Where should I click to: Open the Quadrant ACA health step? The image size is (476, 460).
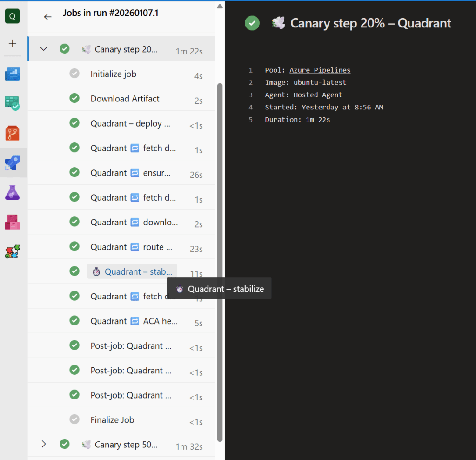tap(134, 321)
